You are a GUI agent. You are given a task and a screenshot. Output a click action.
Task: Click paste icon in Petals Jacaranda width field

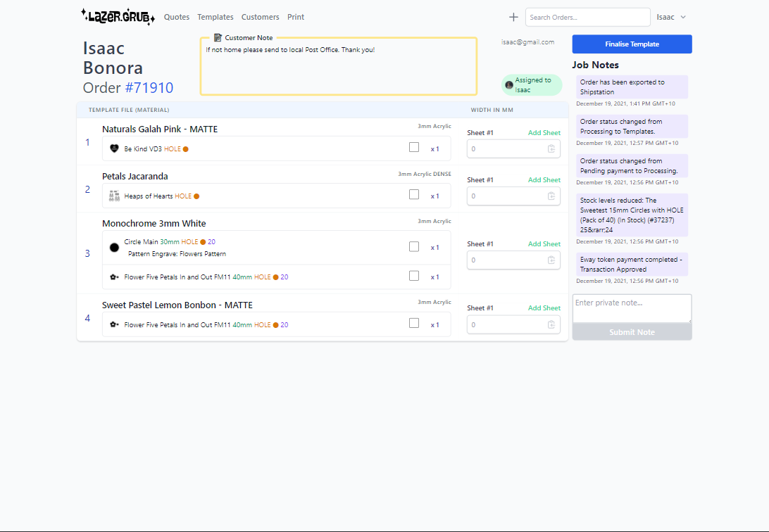[x=551, y=196]
